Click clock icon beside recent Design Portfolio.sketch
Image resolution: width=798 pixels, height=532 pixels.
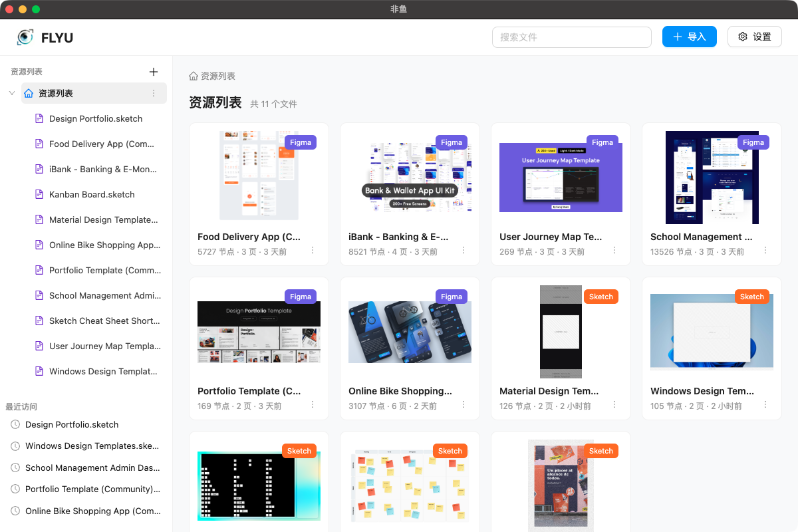click(15, 424)
